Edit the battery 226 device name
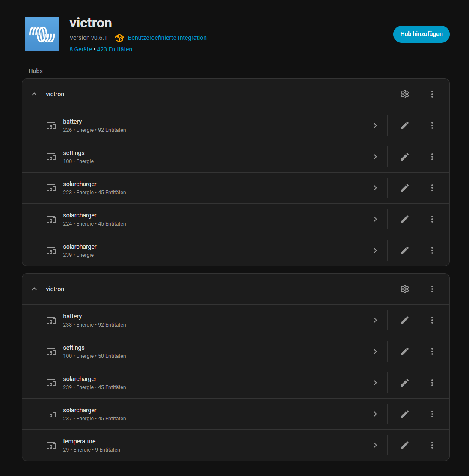This screenshot has width=469, height=476. [x=405, y=125]
